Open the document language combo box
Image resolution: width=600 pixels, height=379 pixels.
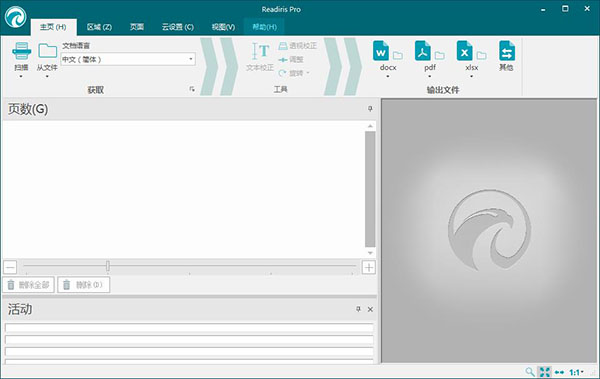pos(128,59)
